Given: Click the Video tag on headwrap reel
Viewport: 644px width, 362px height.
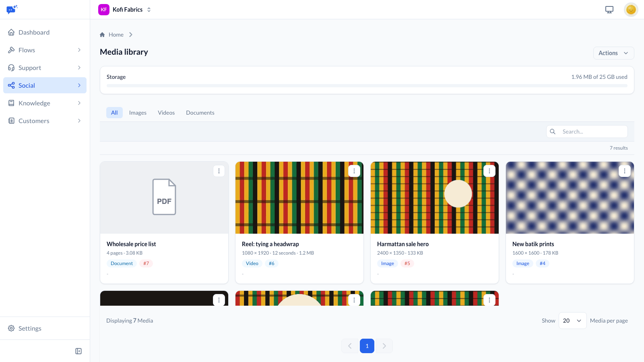Looking at the screenshot, I should 252,263.
